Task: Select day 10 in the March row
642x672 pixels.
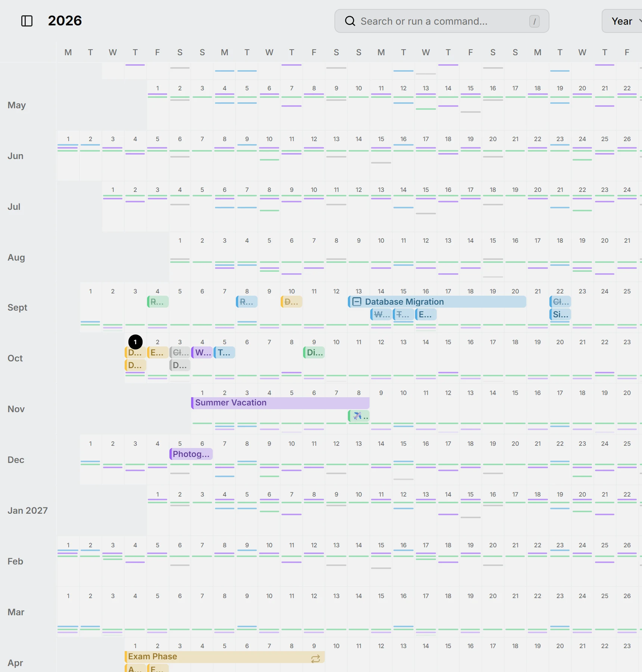Action: (x=269, y=596)
